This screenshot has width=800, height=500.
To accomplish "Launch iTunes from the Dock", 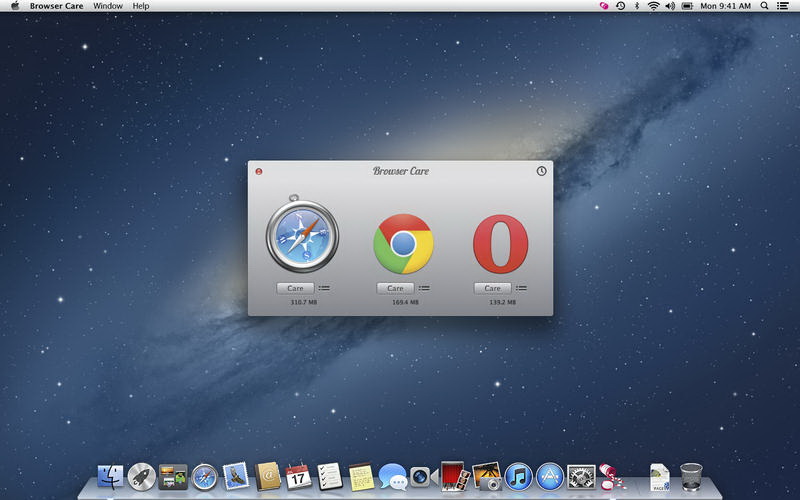I will click(x=518, y=477).
